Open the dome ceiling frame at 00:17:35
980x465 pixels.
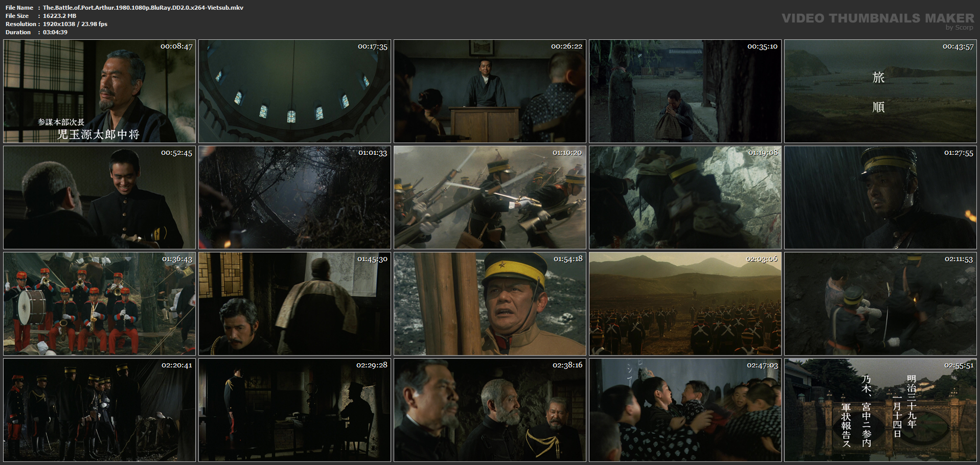[295, 91]
